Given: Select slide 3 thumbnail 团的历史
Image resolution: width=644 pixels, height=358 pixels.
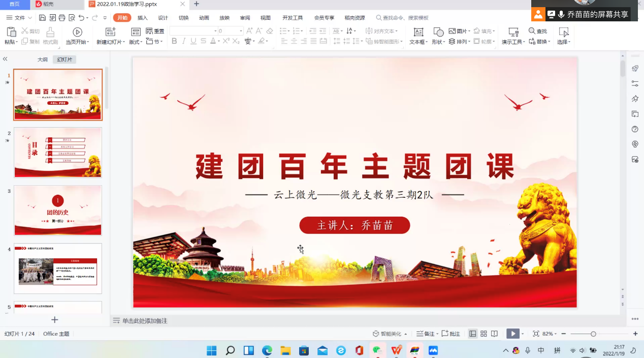Looking at the screenshot, I should 58,210.
